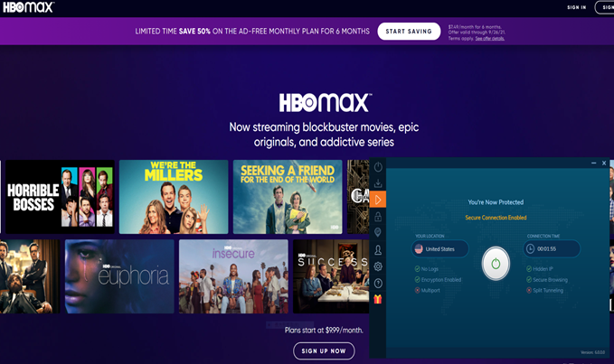
Task: Open the settings gear in the VPN sidebar
Action: click(378, 266)
